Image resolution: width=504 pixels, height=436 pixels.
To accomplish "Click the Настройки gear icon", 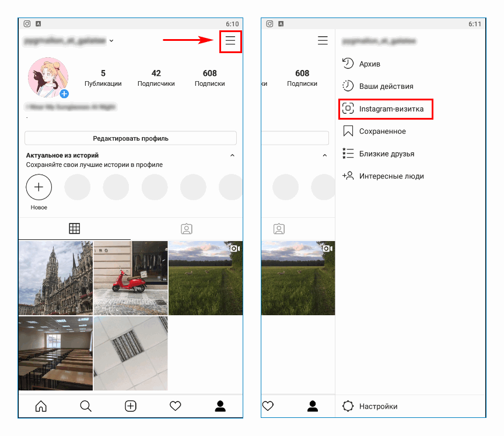I will [348, 406].
